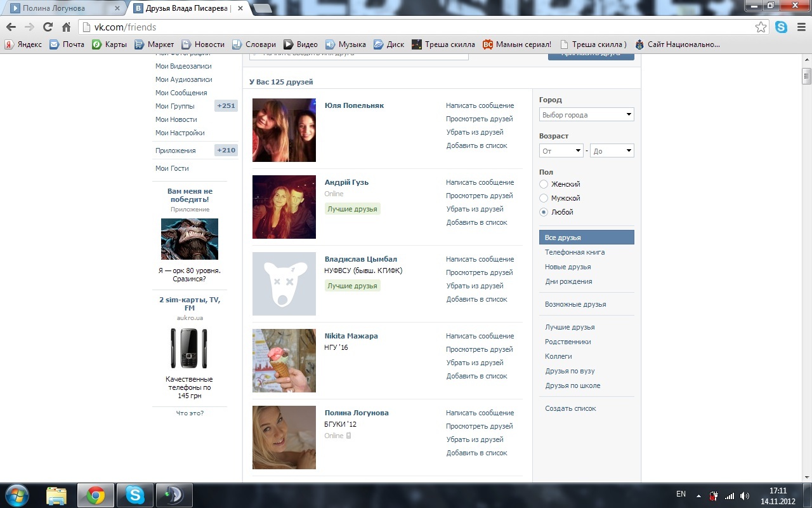Click Лучшие друзья tag under Андрій Гузь

(x=352, y=209)
